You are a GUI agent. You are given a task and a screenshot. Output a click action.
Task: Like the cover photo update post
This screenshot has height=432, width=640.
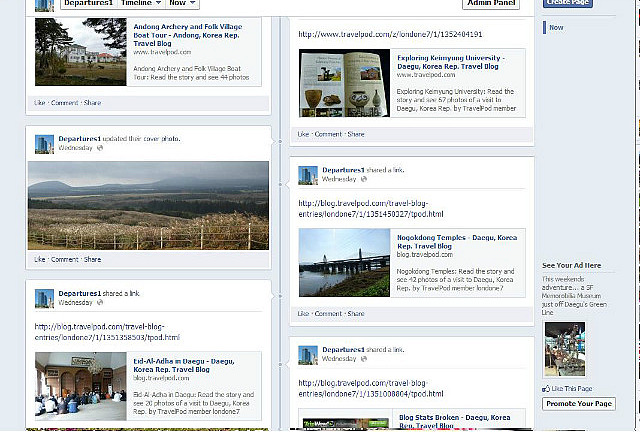[40, 259]
